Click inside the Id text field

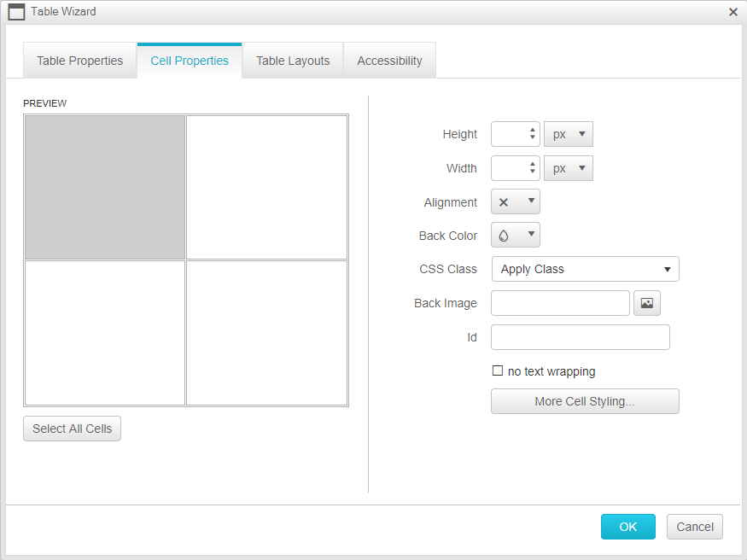pos(580,337)
